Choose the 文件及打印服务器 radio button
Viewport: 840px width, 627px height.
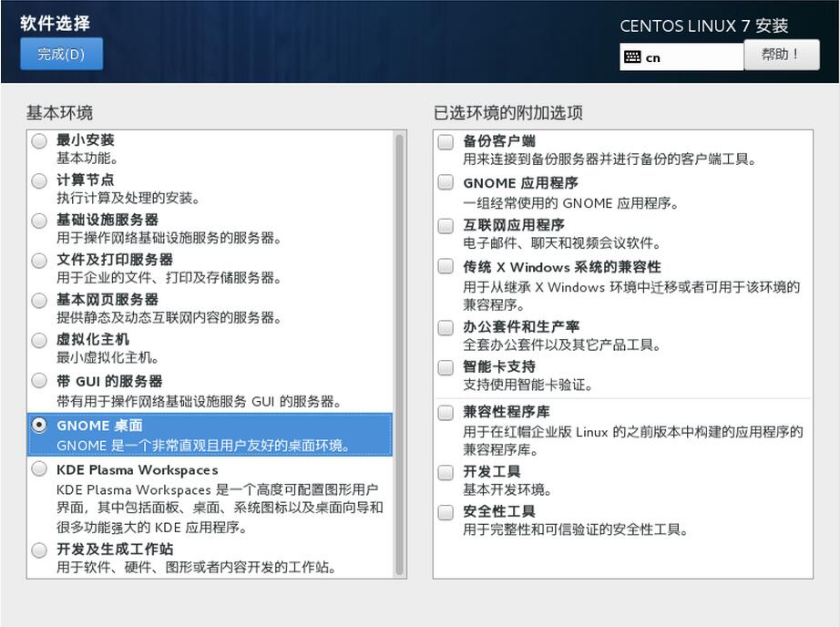[x=39, y=261]
